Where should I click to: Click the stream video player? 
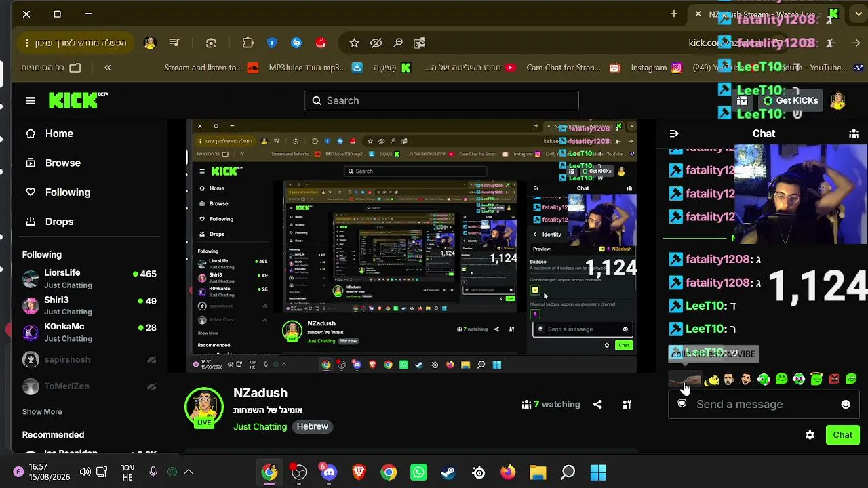412,246
